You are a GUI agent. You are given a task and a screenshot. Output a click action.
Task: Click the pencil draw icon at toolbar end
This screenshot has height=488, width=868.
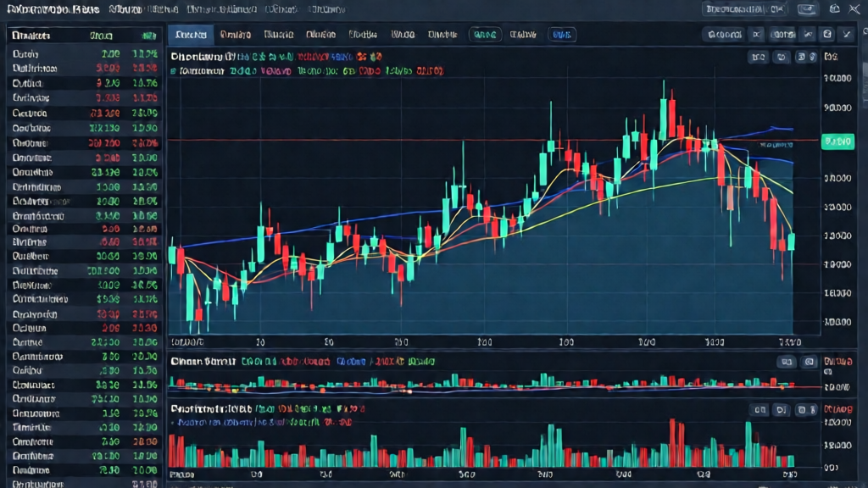click(x=847, y=34)
